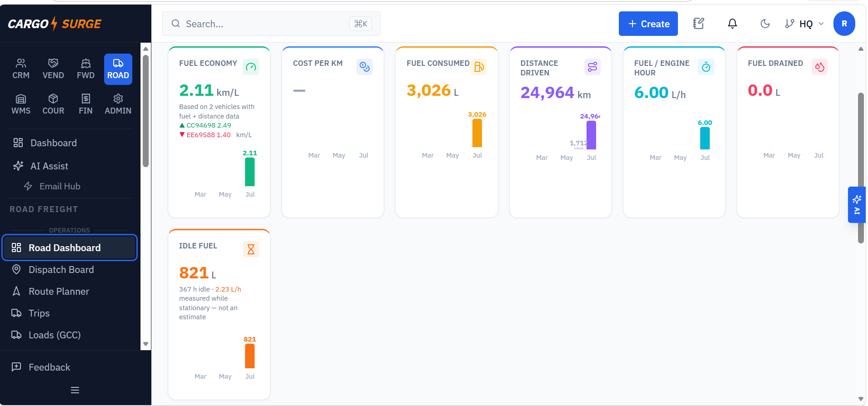
Task: Open AI Assist menu item
Action: (70, 166)
